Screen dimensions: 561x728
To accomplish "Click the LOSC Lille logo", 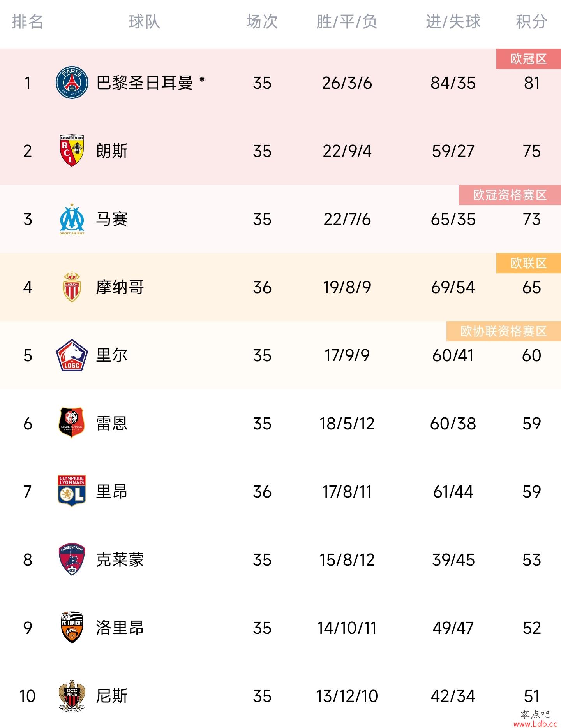I will (x=72, y=355).
